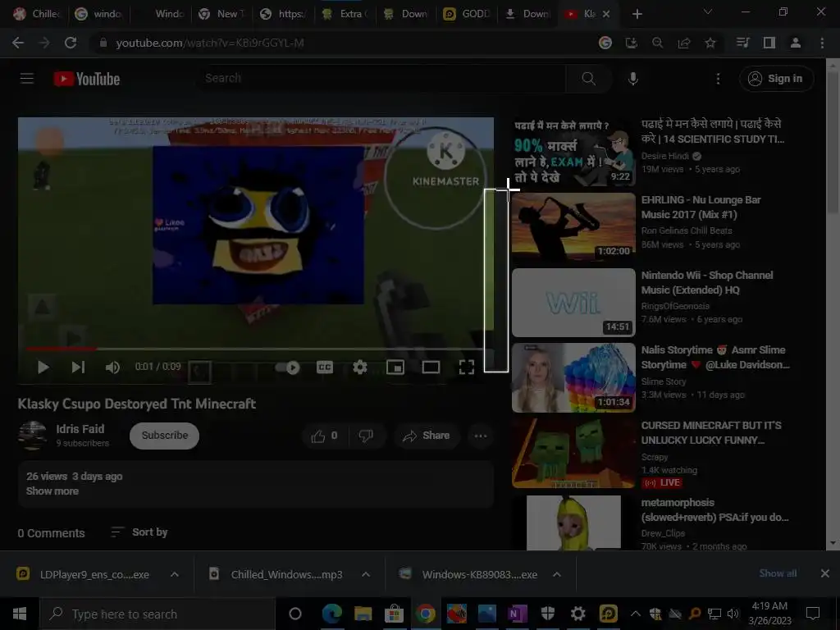The height and width of the screenshot is (630, 840).
Task: Expand options for Windows-KB89083 exe chevron
Action: (557, 574)
